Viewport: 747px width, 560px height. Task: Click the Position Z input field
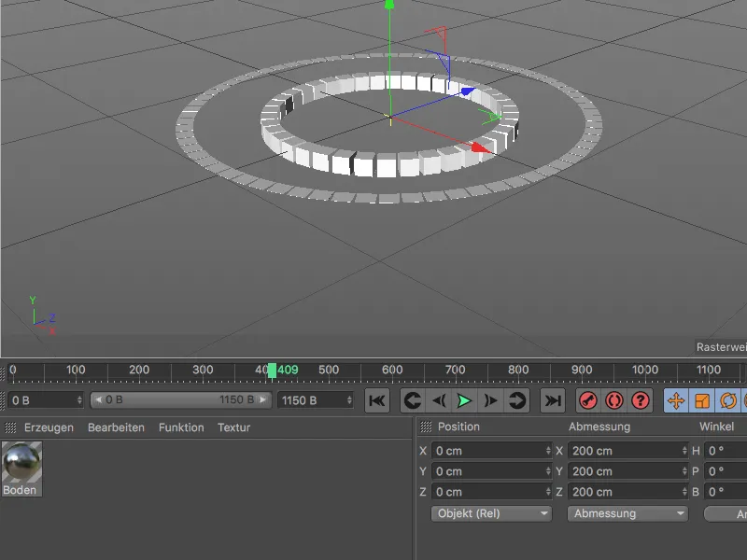[x=491, y=492]
